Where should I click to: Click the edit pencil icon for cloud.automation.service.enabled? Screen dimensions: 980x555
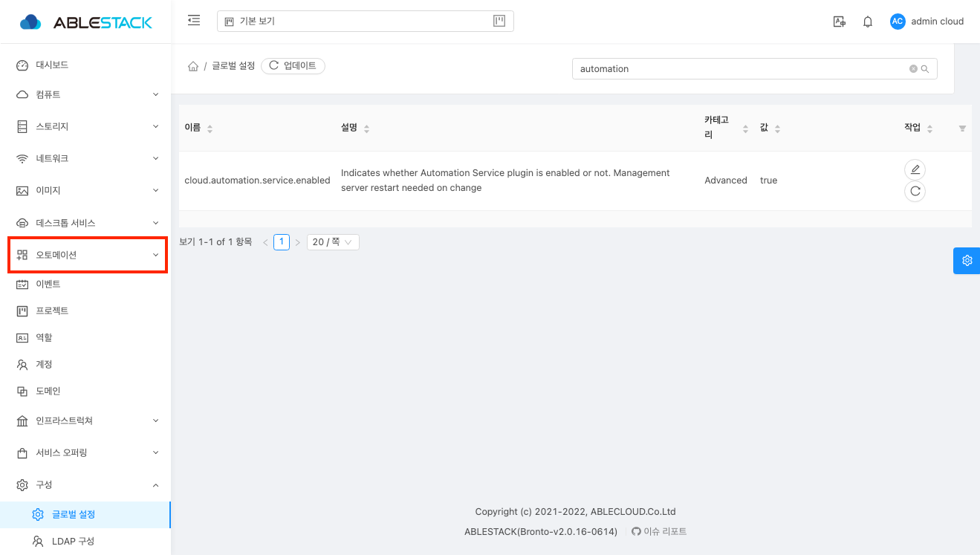[x=915, y=169]
